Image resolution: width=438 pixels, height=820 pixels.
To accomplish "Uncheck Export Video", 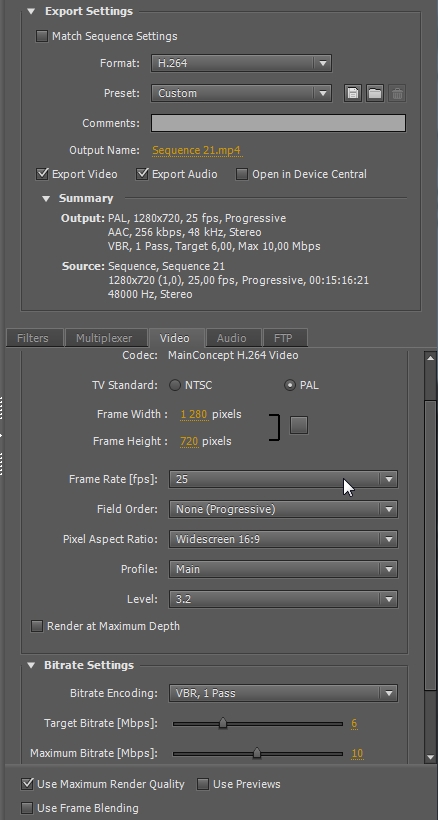I will click(42, 174).
